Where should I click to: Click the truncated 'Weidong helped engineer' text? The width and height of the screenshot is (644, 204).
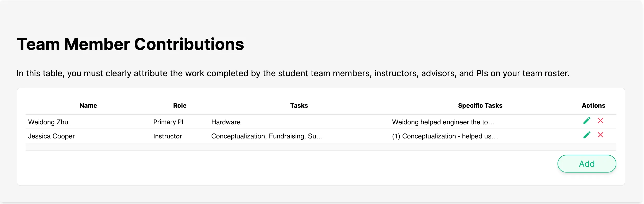click(443, 122)
